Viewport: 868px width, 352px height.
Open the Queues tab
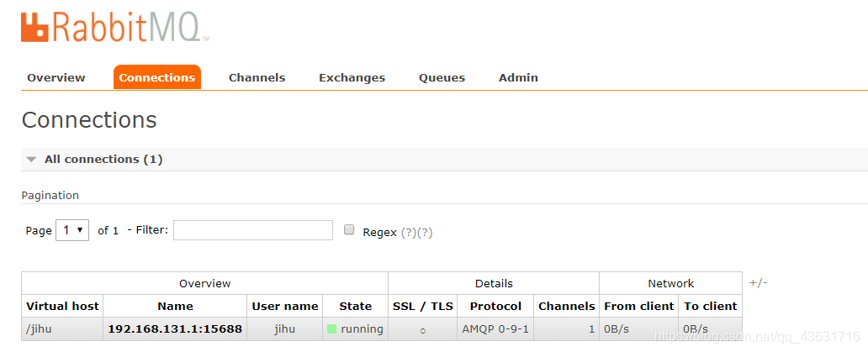click(442, 77)
